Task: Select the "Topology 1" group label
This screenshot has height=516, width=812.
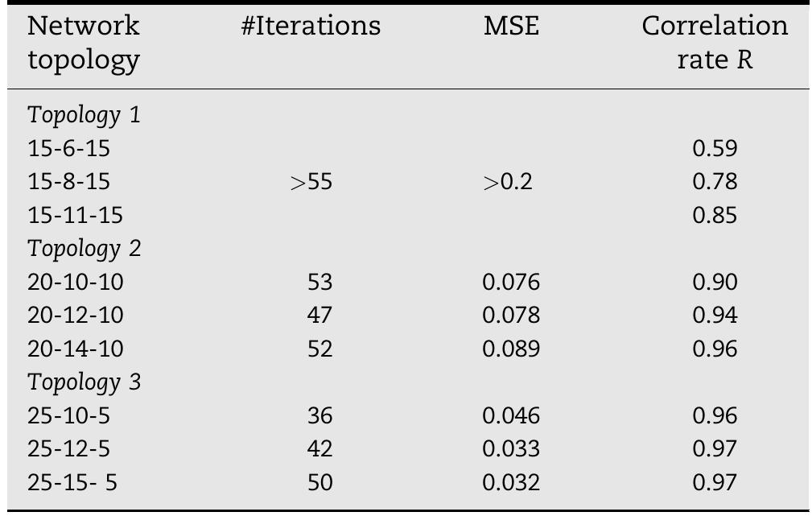Action: tap(84, 115)
